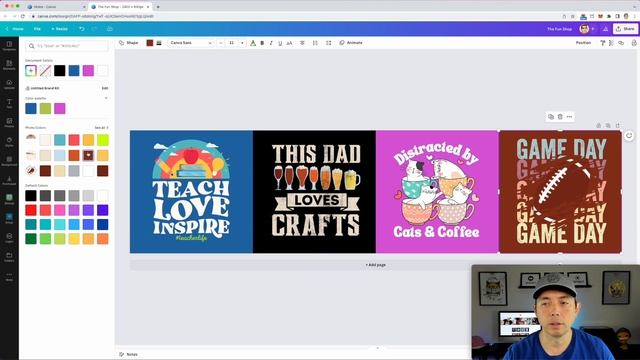
Task: Click the Shape button in toolbar
Action: pos(129,43)
